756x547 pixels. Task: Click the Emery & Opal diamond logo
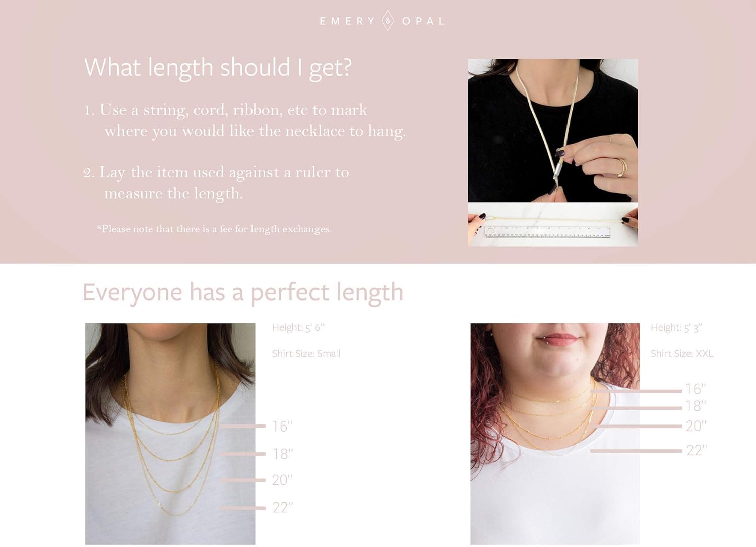tap(387, 21)
